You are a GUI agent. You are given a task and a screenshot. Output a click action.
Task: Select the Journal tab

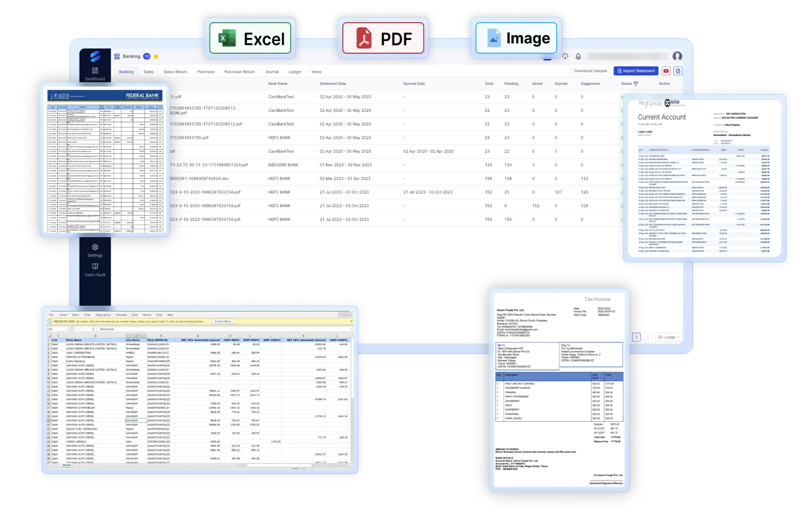pyautogui.click(x=272, y=72)
